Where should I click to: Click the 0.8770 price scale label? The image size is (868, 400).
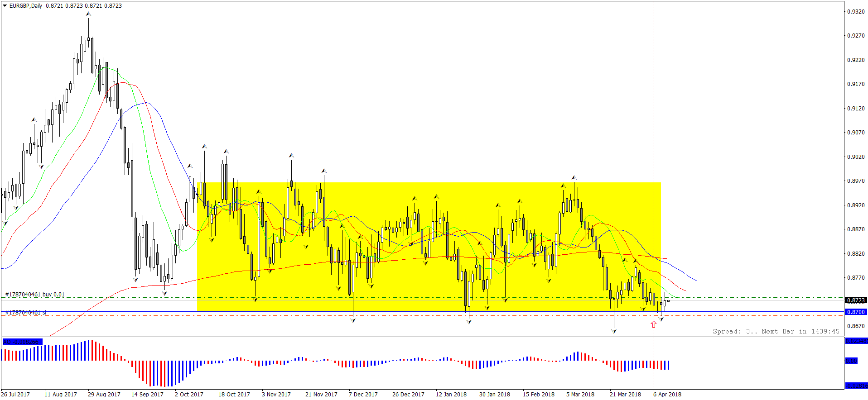[x=856, y=278]
